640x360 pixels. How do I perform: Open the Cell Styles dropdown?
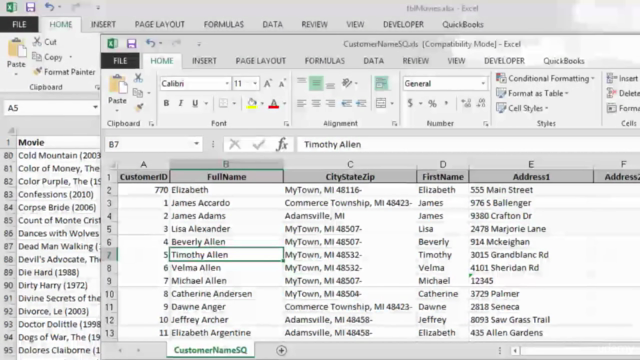pos(522,108)
